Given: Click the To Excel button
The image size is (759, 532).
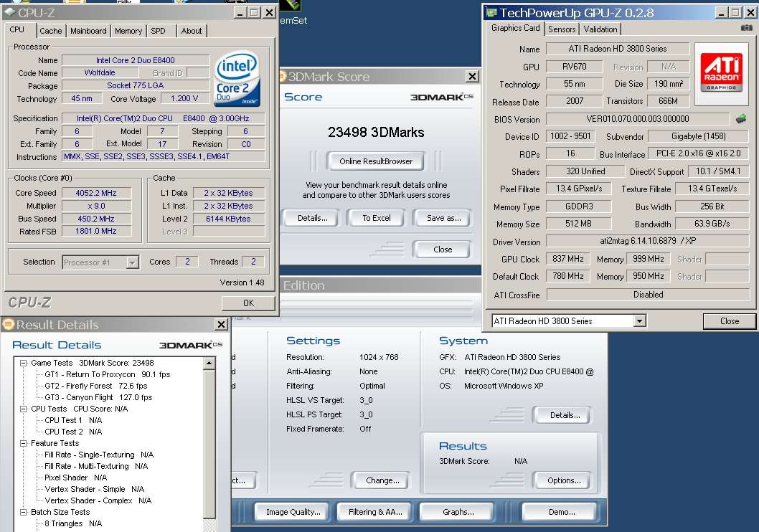Looking at the screenshot, I should [376, 218].
